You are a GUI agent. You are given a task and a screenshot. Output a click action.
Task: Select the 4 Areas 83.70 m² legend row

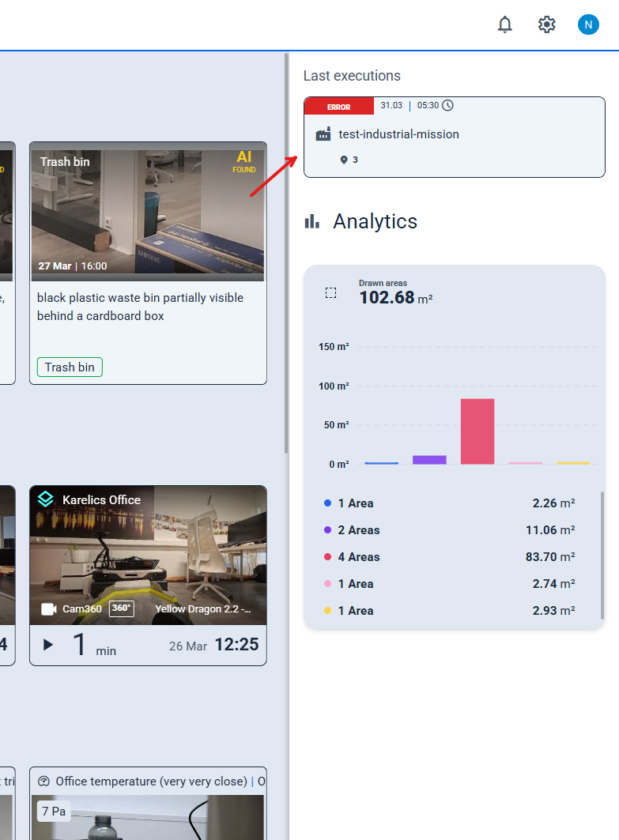pyautogui.click(x=449, y=557)
